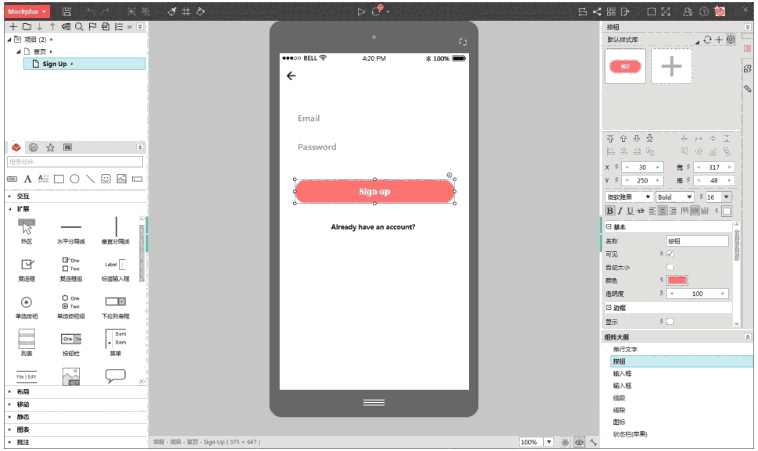Click the component search input field
Viewport: 758px width, 451px height.
pos(75,162)
